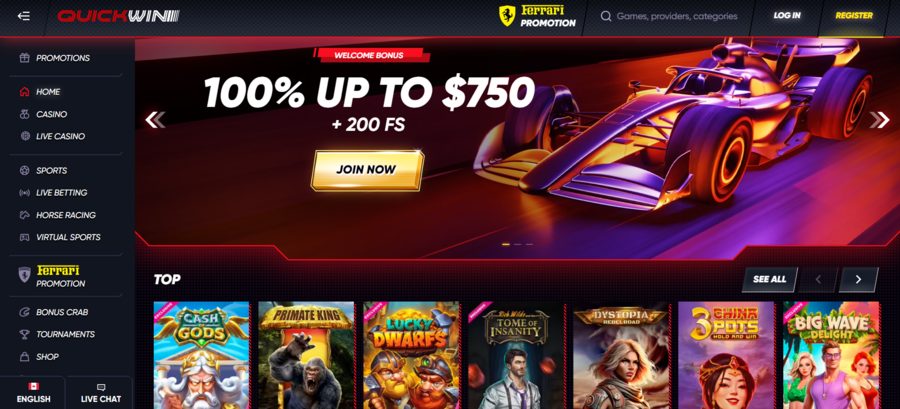900x409 pixels.
Task: Click the Register button
Action: tap(854, 16)
